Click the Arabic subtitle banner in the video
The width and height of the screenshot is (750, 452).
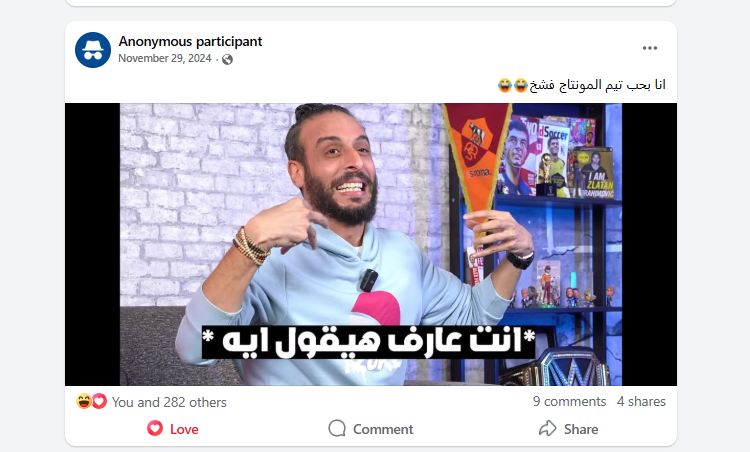pyautogui.click(x=368, y=342)
